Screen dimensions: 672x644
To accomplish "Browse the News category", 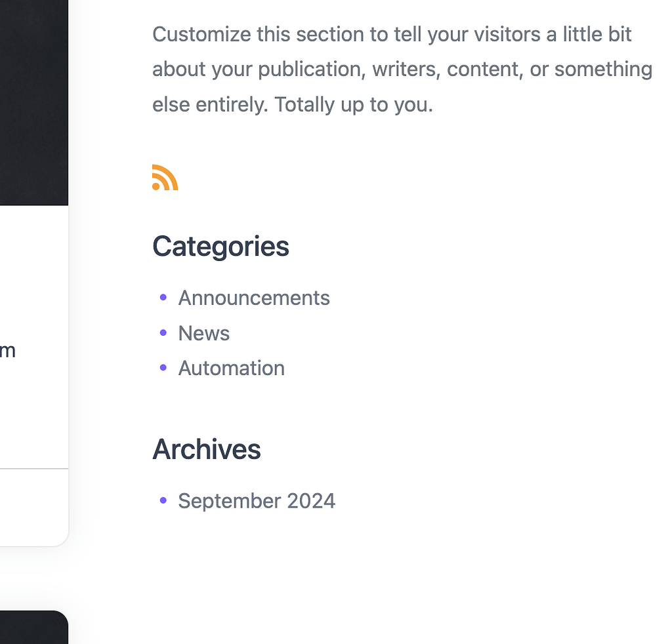I will (x=203, y=333).
